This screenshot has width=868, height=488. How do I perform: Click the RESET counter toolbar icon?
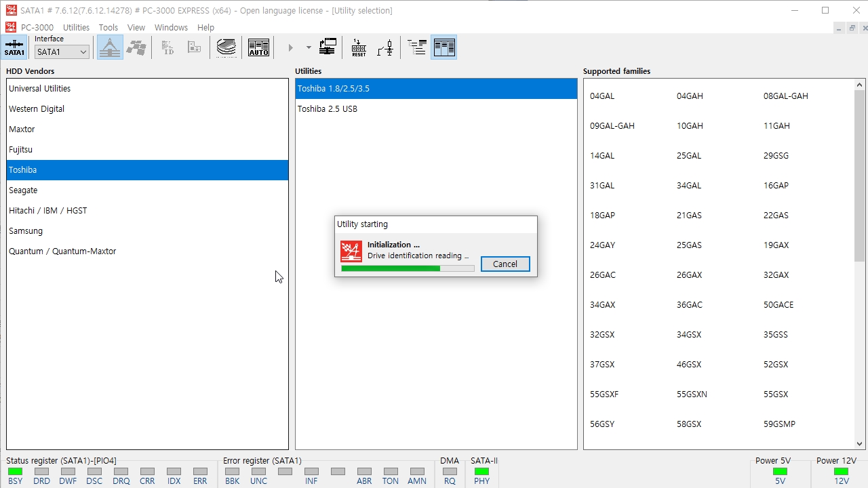tap(359, 47)
